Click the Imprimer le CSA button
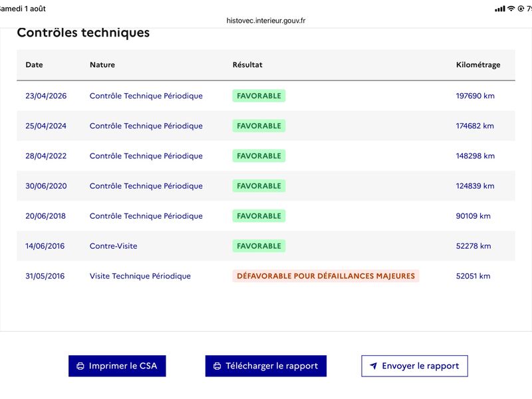 pos(117,366)
